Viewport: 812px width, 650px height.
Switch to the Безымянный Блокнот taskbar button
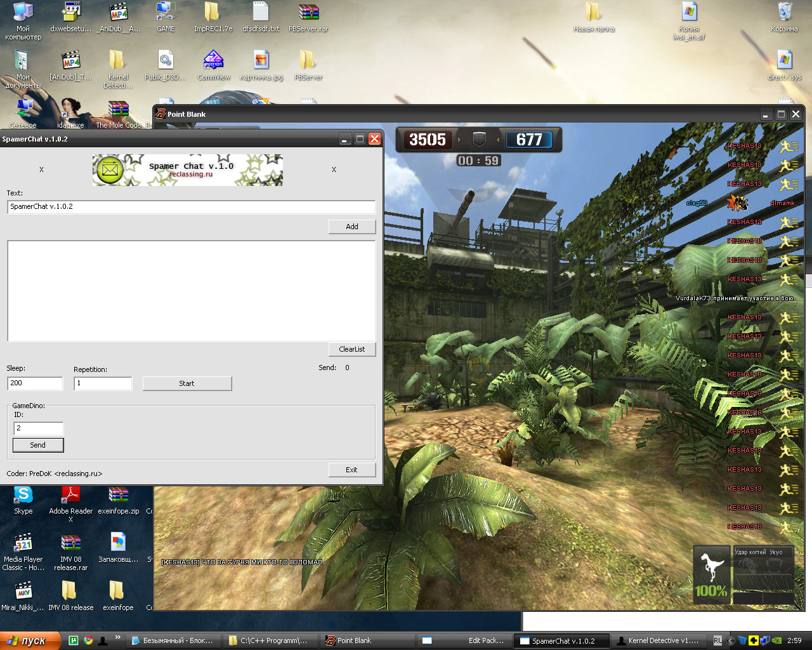point(173,640)
